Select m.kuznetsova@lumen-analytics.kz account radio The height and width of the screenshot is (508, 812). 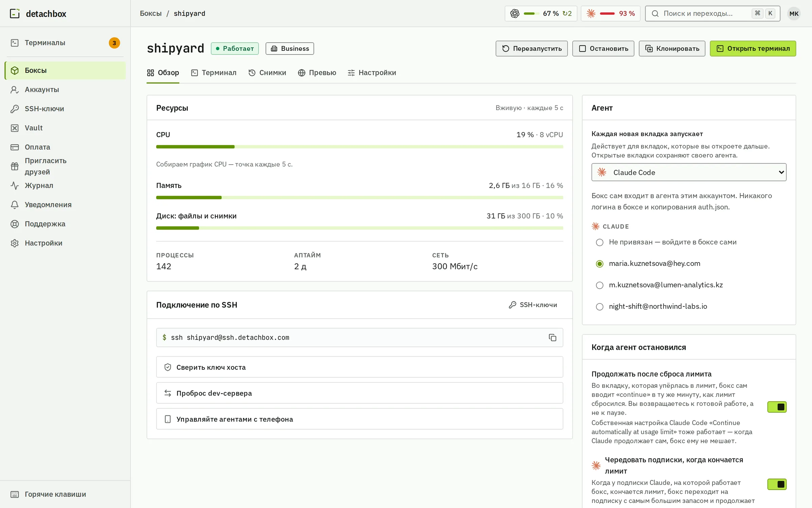click(600, 285)
